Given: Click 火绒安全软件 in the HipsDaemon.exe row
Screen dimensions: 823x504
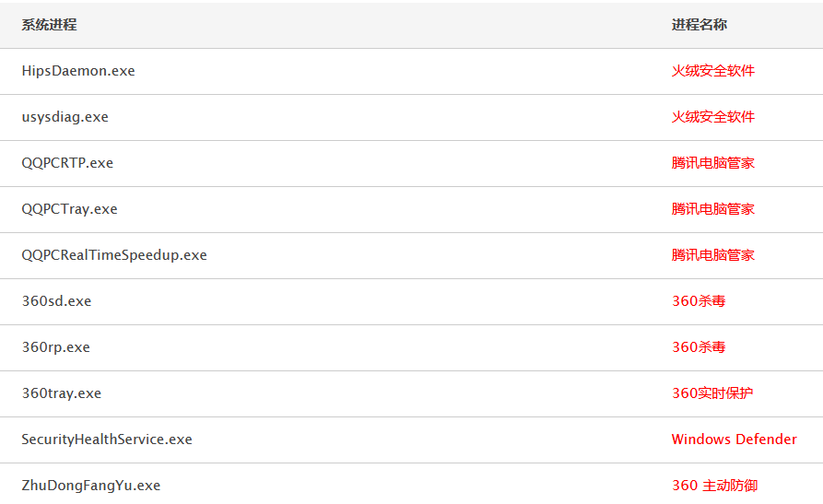Looking at the screenshot, I should click(x=713, y=71).
